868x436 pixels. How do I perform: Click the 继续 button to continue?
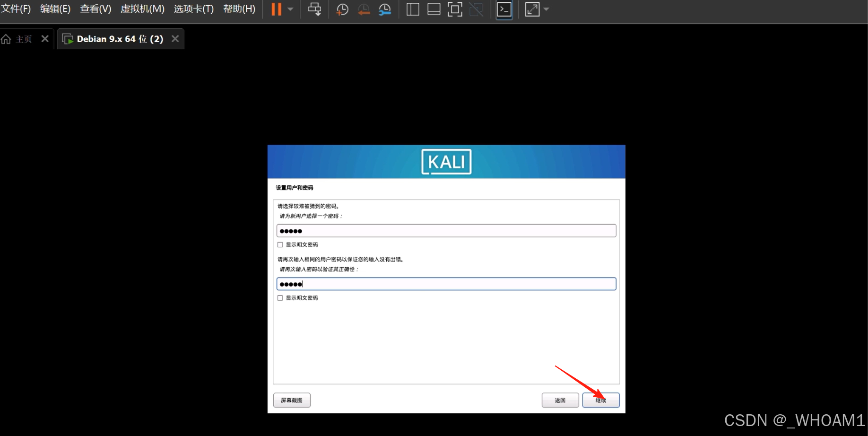point(601,401)
